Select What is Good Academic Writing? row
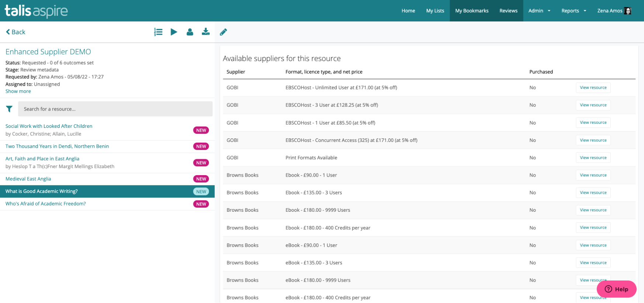The image size is (644, 303). (x=107, y=191)
